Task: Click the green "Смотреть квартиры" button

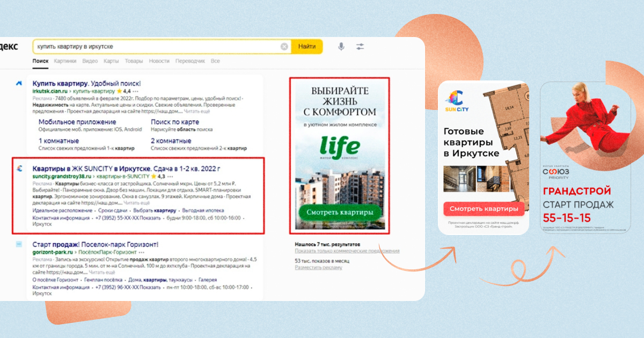Action: tap(340, 212)
